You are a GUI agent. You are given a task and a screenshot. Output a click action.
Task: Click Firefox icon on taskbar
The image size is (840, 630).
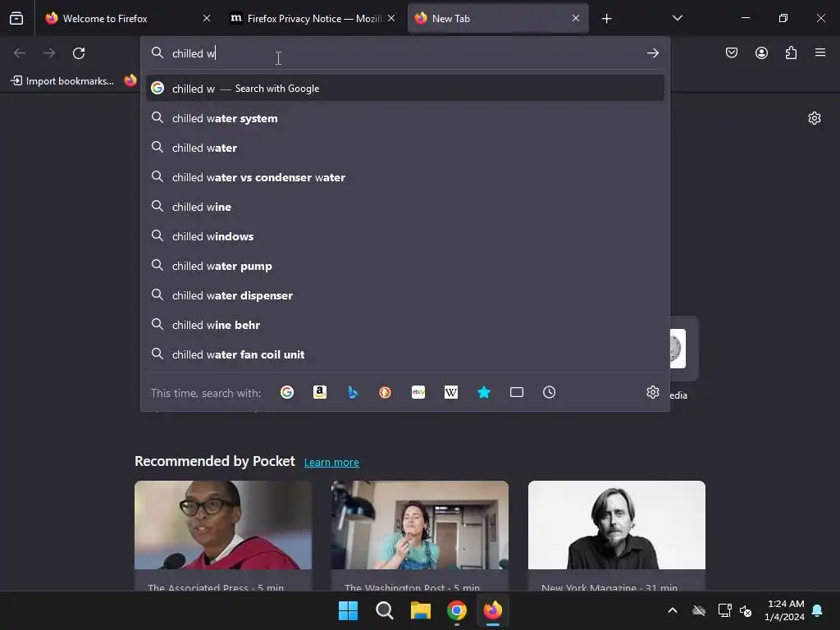click(x=493, y=610)
